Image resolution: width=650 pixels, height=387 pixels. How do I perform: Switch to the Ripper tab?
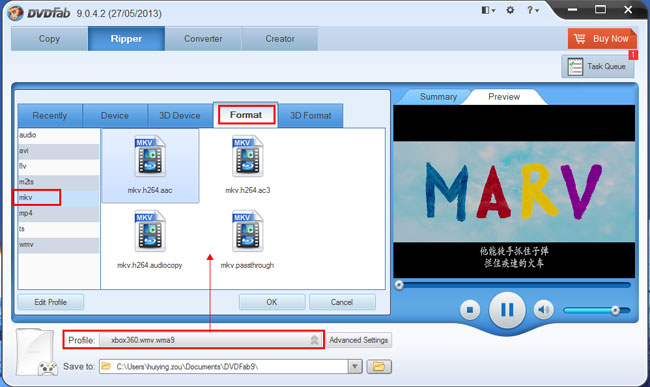coord(126,39)
